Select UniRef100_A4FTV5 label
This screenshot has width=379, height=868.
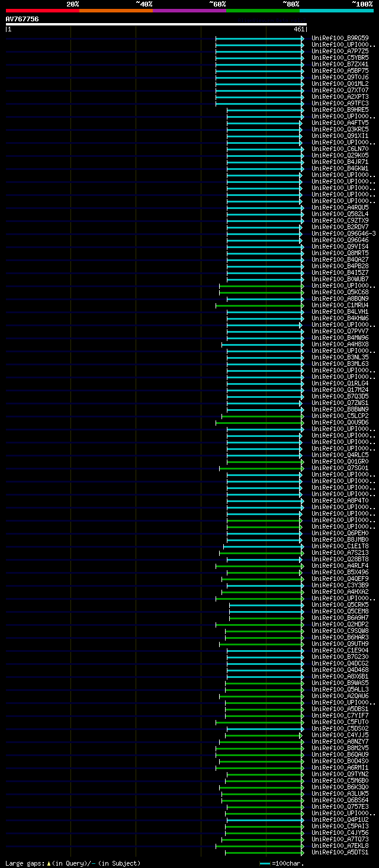[339, 123]
